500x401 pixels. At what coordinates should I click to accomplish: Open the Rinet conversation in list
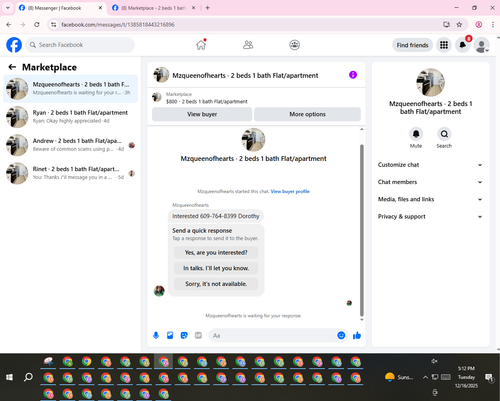click(x=70, y=173)
